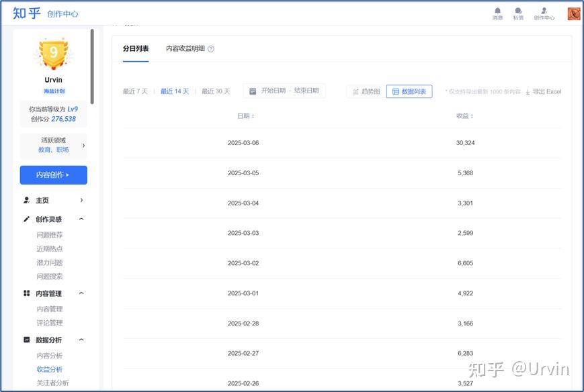The image size is (584, 392).
Task: Click the 创作分 276,538 score
Action: pyautogui.click(x=54, y=119)
